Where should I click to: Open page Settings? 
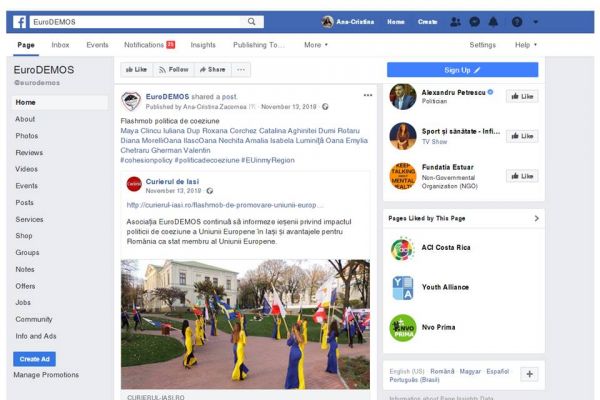483,45
